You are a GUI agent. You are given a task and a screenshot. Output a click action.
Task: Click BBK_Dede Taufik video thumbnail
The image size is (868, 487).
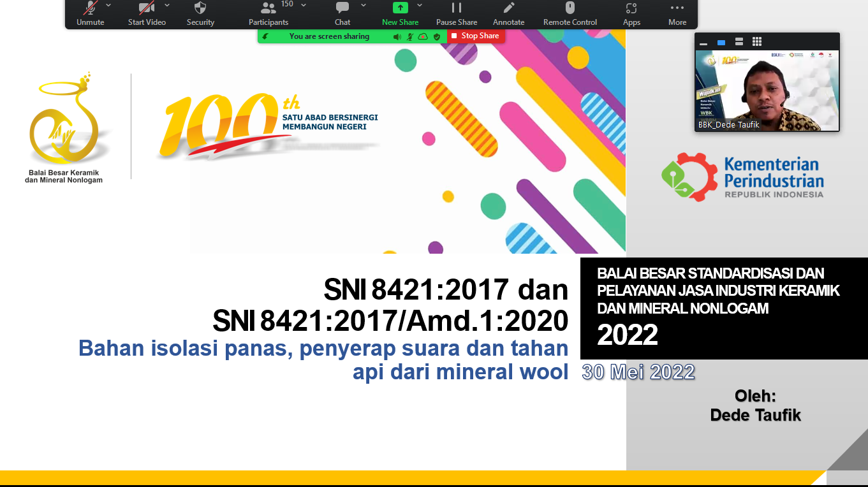coord(767,91)
